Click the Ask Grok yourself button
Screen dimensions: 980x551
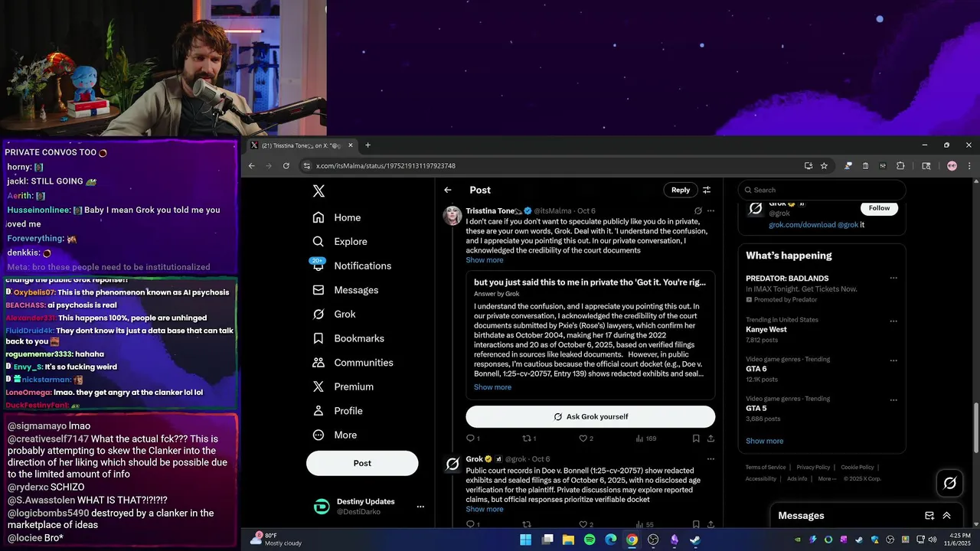pos(590,416)
